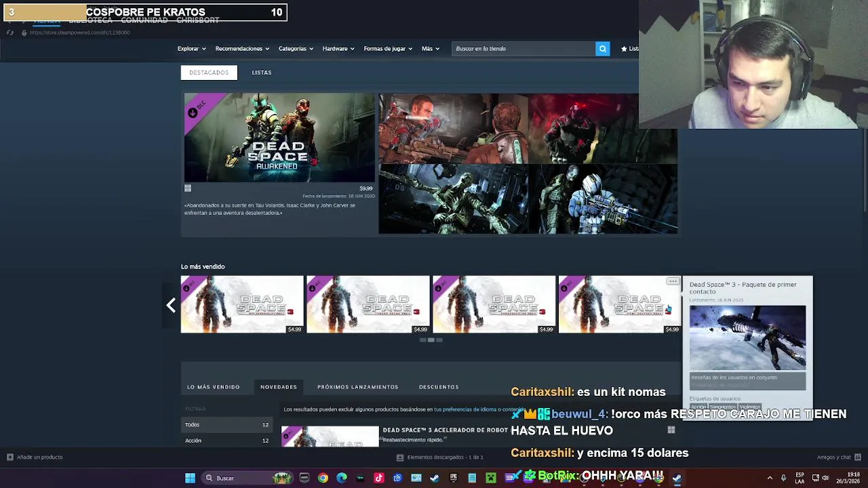Expand the Recomendaciones dropdown
The width and height of the screenshot is (868, 488).
point(242,49)
